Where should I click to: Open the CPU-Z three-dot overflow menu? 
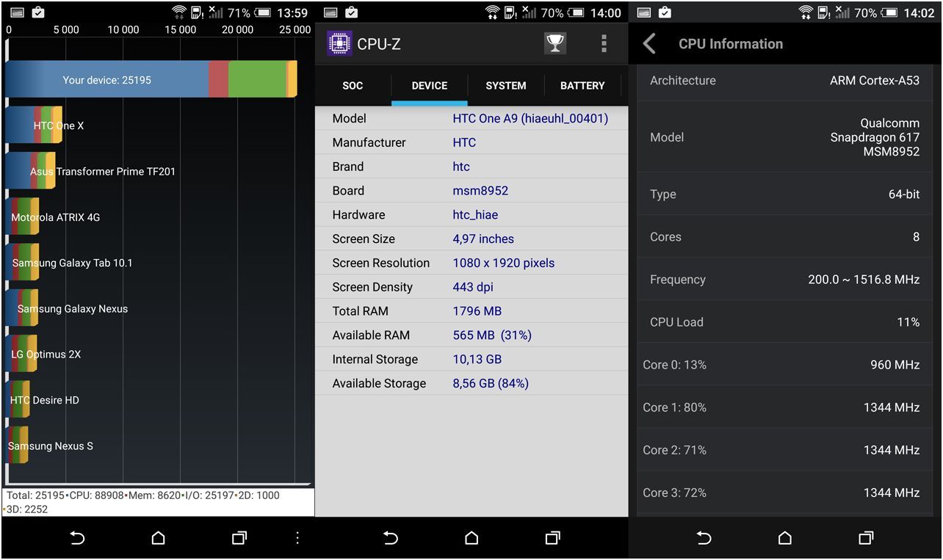[604, 44]
